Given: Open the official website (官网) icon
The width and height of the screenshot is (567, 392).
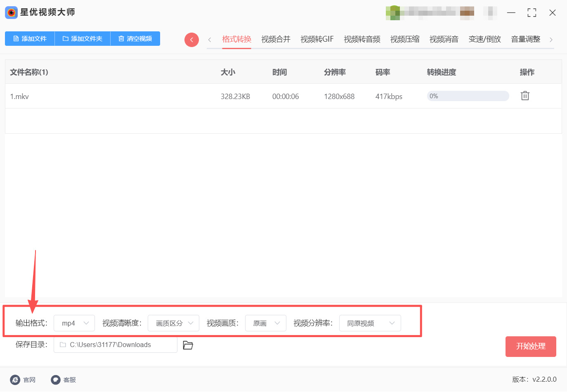Looking at the screenshot, I should point(15,380).
